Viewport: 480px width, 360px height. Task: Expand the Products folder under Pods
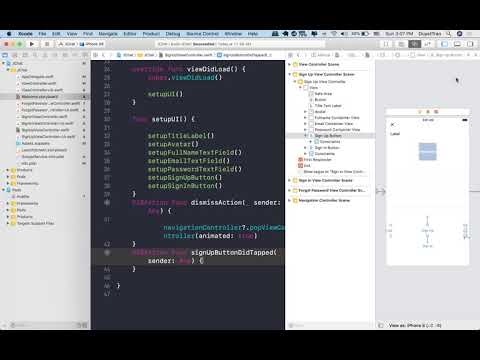pyautogui.click(x=8, y=217)
